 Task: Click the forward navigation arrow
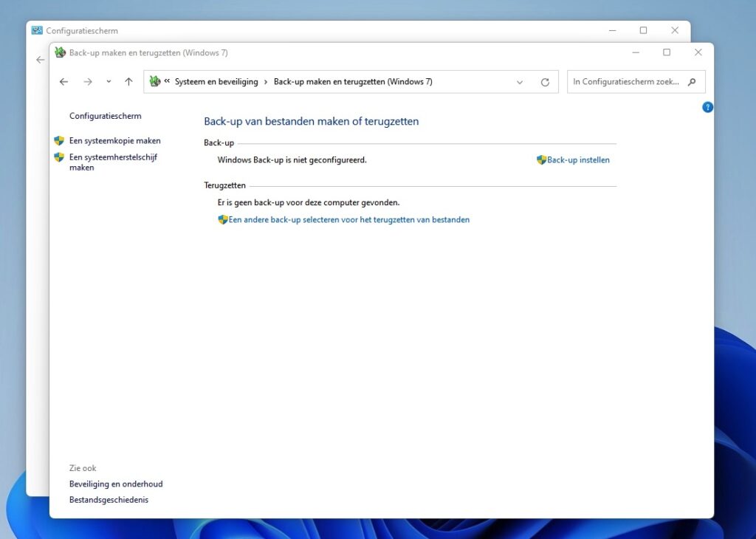click(x=88, y=82)
